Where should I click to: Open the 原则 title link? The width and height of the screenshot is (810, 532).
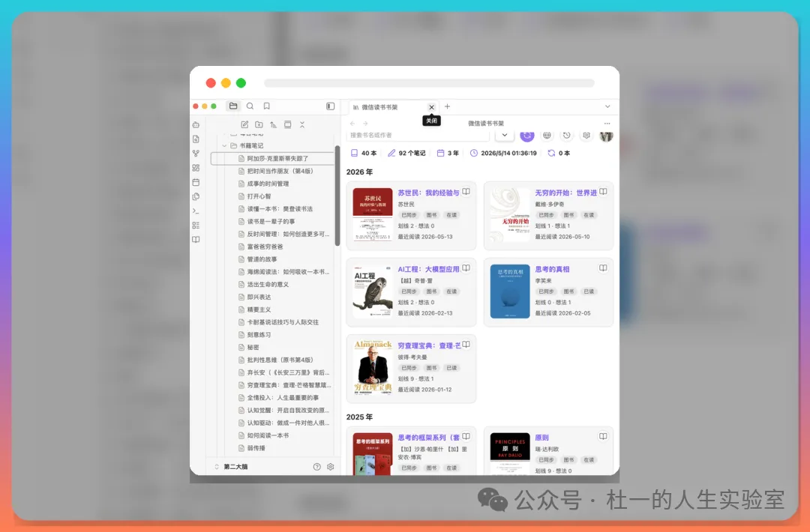pos(542,437)
